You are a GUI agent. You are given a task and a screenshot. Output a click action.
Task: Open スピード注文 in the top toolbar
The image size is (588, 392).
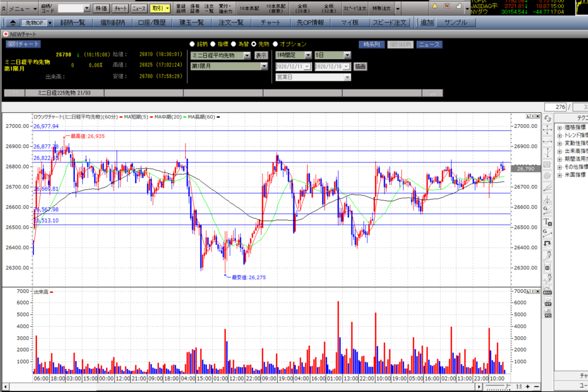(x=355, y=8)
